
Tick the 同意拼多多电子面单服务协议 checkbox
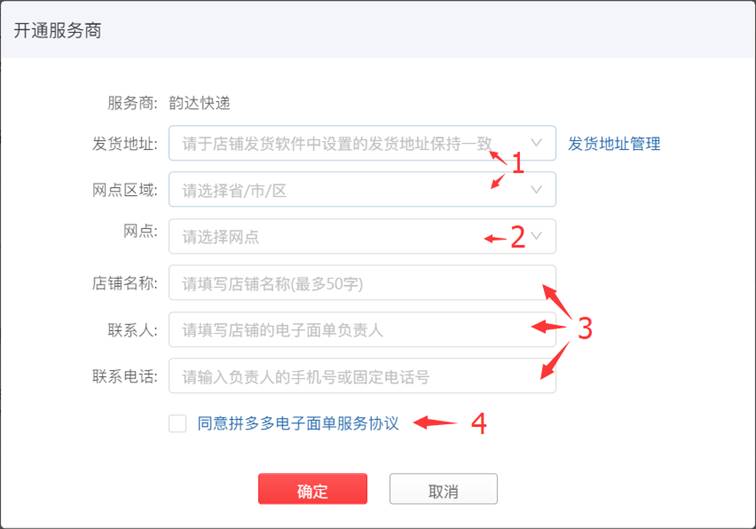point(177,423)
